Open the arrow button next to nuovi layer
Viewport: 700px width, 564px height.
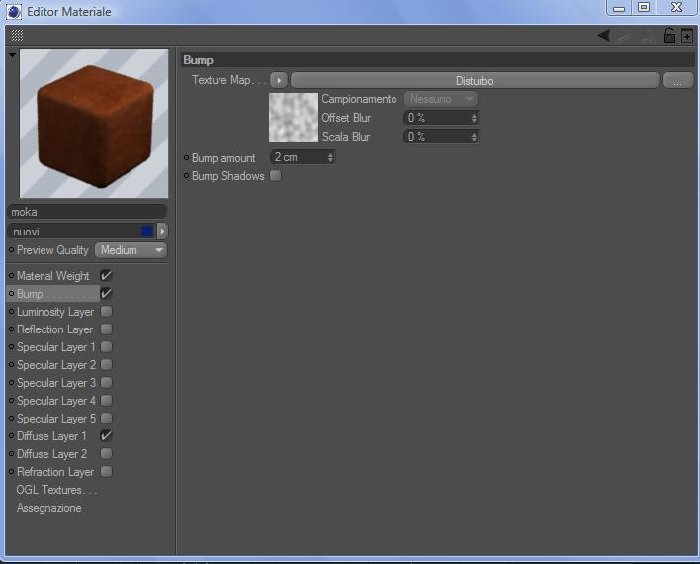tap(162, 231)
